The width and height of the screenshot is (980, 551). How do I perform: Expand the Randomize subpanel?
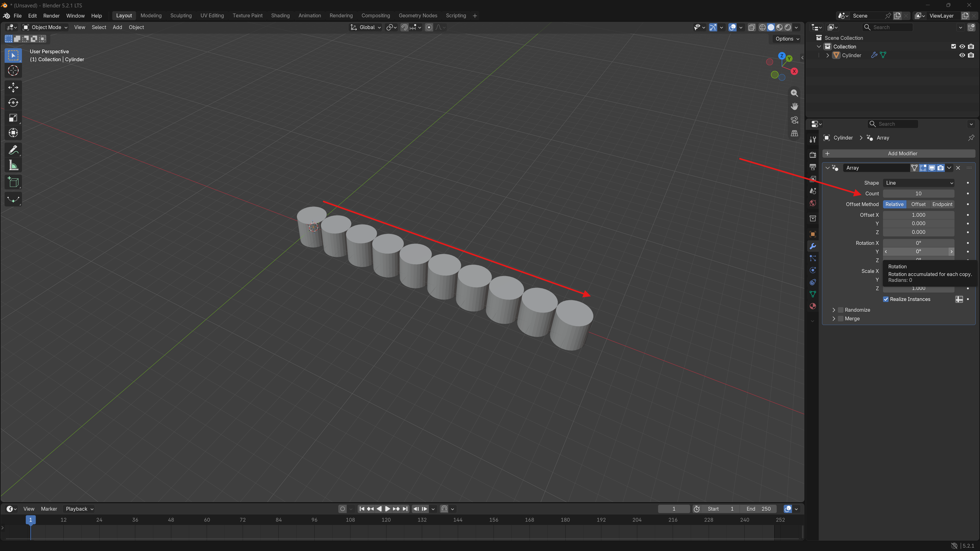(x=834, y=310)
